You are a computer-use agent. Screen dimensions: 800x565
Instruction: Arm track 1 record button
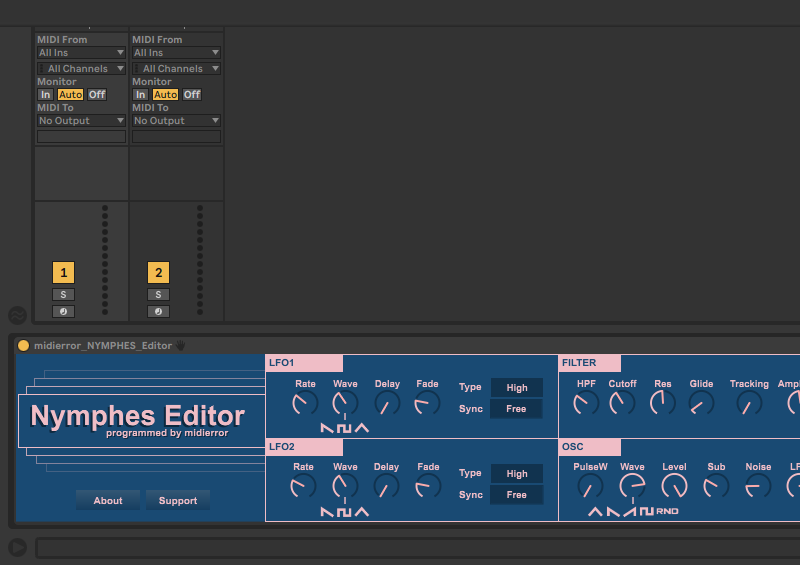(63, 311)
